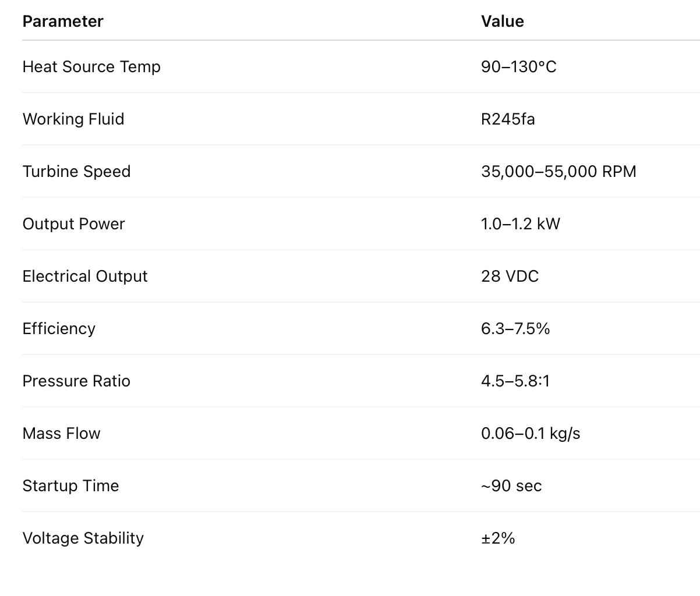The image size is (700, 596).
Task: Select the Turbine Speed label
Action: (76, 172)
